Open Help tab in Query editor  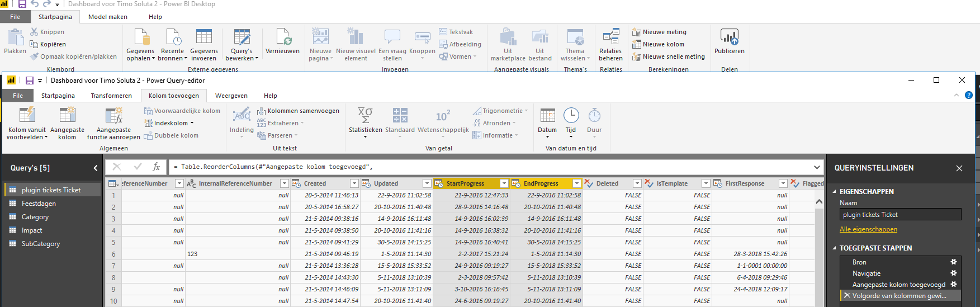coord(271,96)
